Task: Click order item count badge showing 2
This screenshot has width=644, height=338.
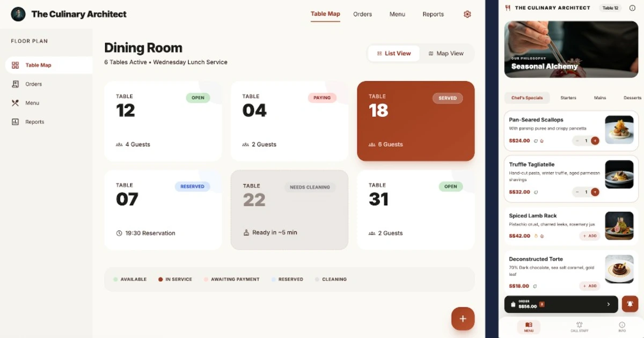Action: [x=541, y=304]
